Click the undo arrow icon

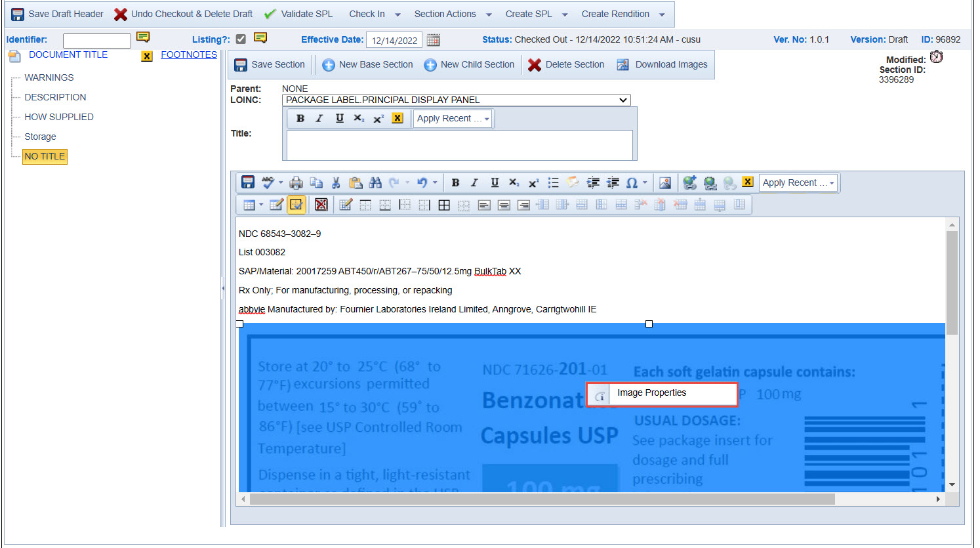pyautogui.click(x=422, y=182)
